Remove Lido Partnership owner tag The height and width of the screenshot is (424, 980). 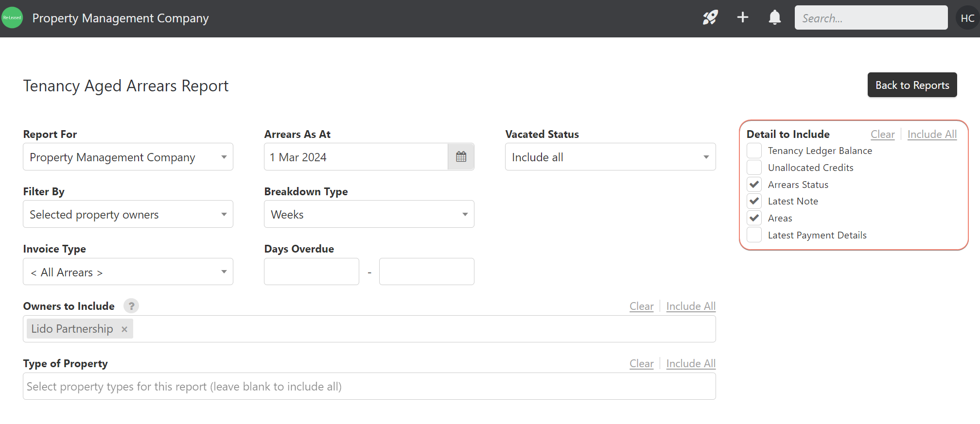[124, 329]
